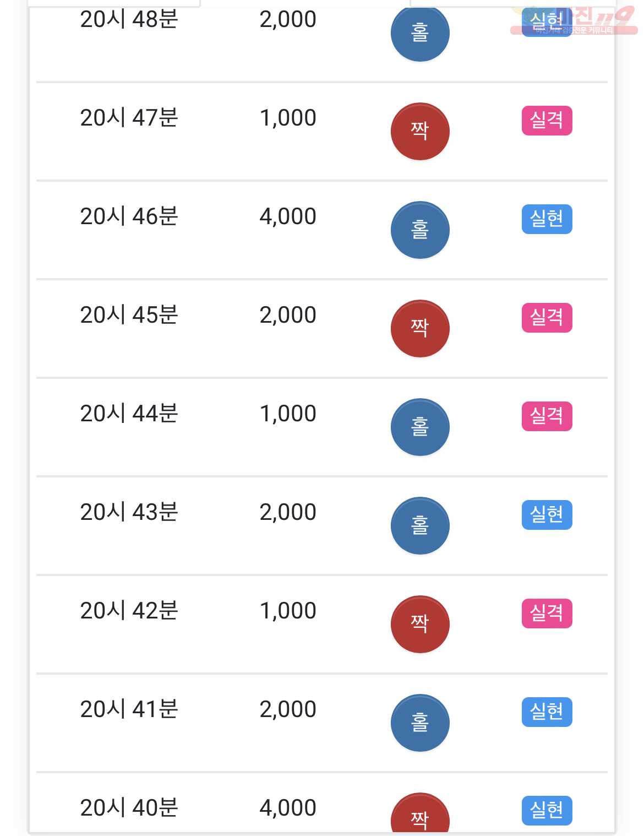
Task: Click the blue 홀 circle for 20시 43분
Action: coord(420,526)
